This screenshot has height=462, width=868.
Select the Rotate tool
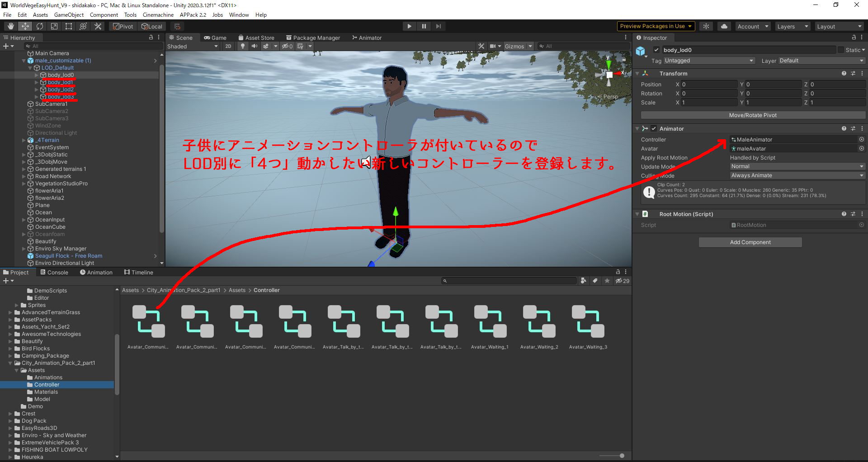tap(40, 26)
